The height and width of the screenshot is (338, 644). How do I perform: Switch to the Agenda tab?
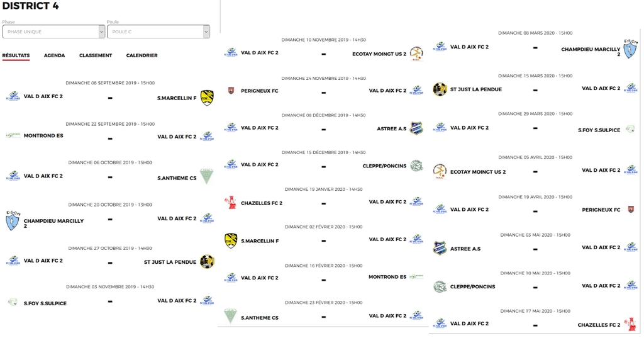click(54, 55)
